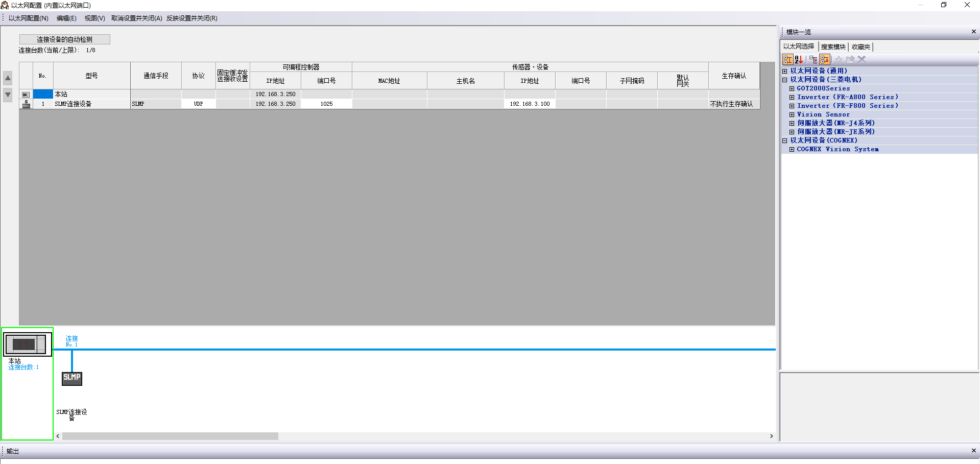Image resolution: width=980 pixels, height=464 pixels.
Task: Click the 连接设备的自动检测 button
Action: tap(64, 39)
